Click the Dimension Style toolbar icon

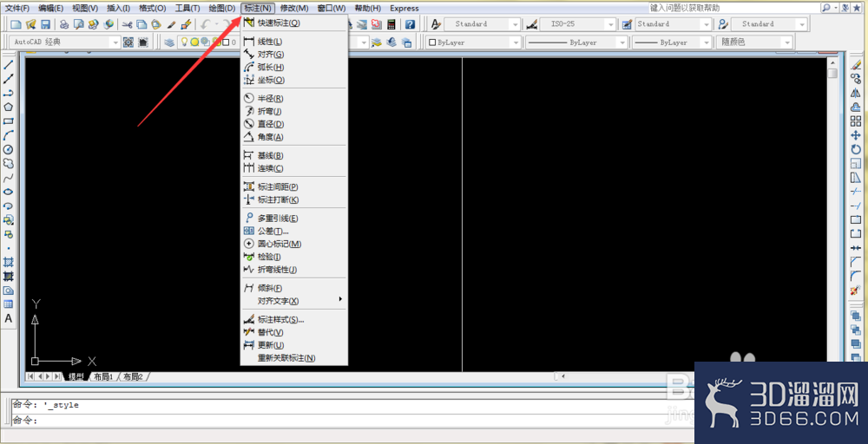tap(532, 24)
